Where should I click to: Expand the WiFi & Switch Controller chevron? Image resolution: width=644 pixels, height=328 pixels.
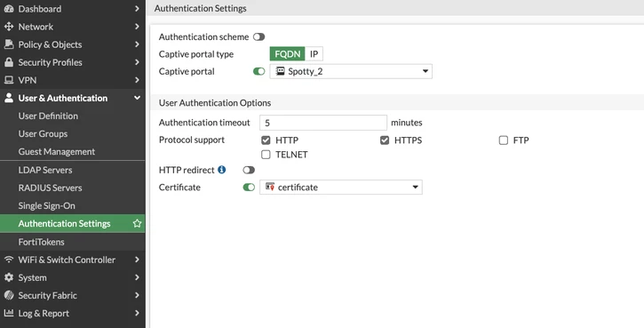click(x=137, y=260)
